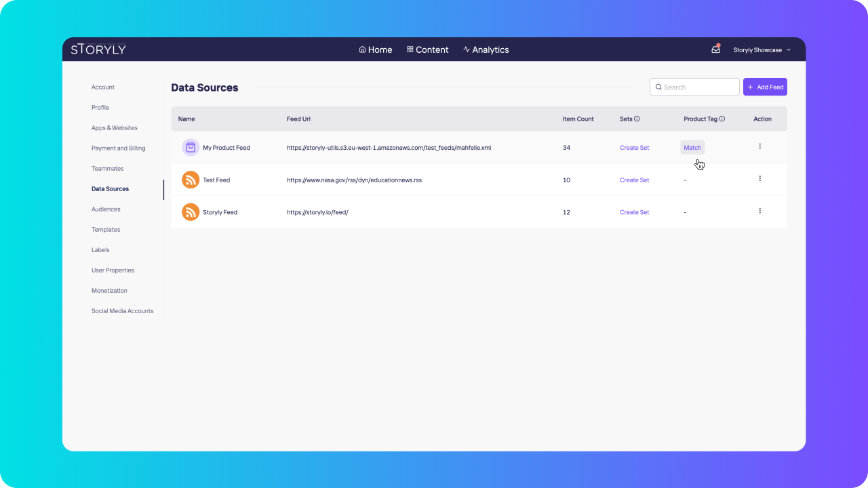Viewport: 868px width, 488px height.
Task: Open User Properties page
Action: pos(113,270)
